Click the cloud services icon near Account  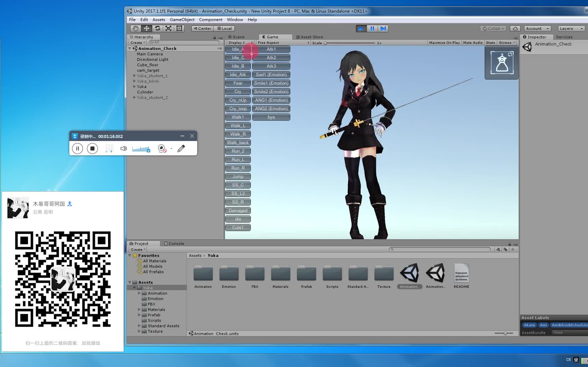(515, 28)
